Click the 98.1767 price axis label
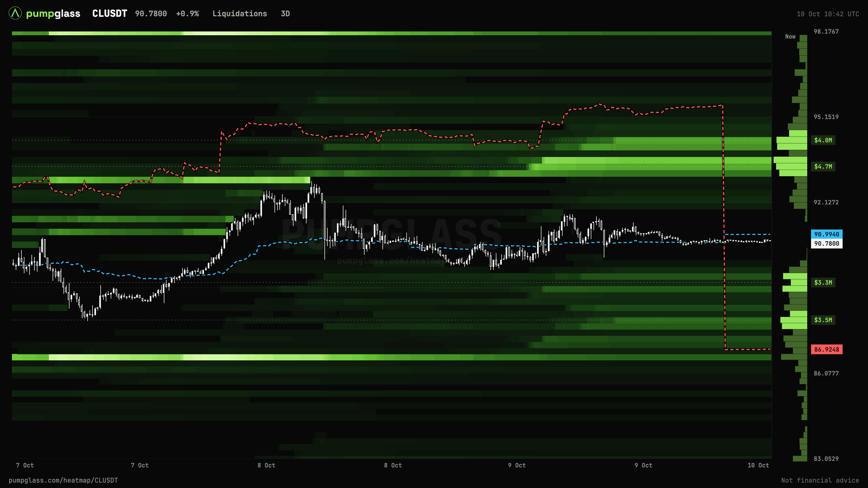Image resolution: width=868 pixels, height=488 pixels. [x=826, y=31]
